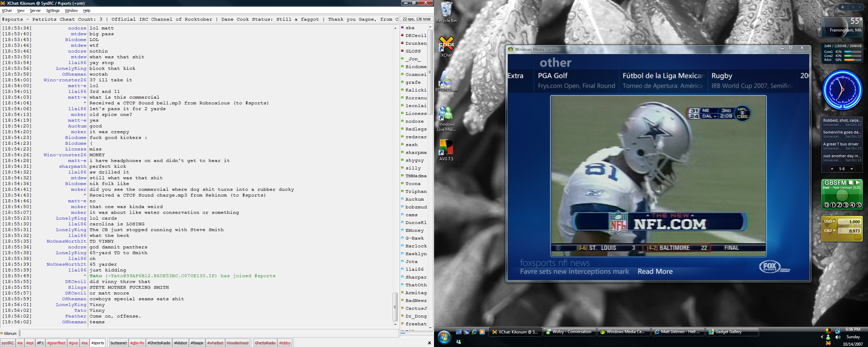Viewport: 868px width, 347px height.
Task: Click the Messenger buddy tray icon
Action: [828, 337]
